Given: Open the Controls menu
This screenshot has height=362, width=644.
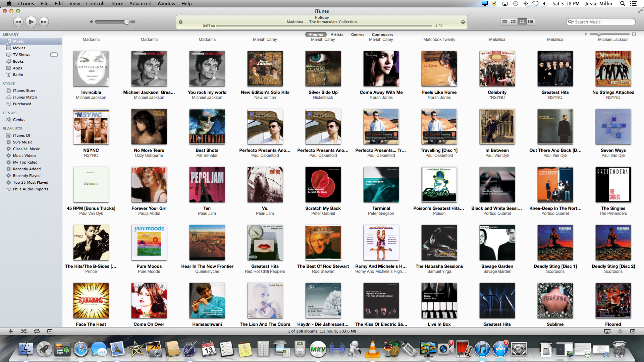Looking at the screenshot, I should tap(96, 4).
